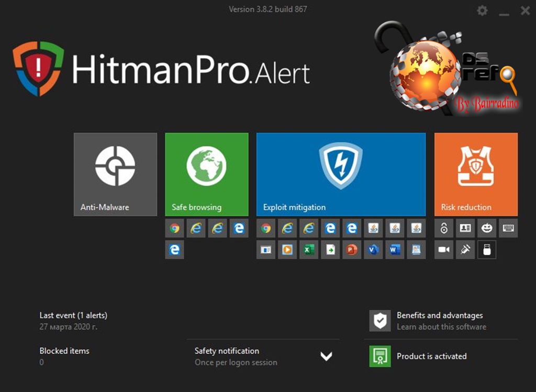Click first Internet Explorer icon under Safe browsing
The width and height of the screenshot is (536, 392).
click(196, 228)
